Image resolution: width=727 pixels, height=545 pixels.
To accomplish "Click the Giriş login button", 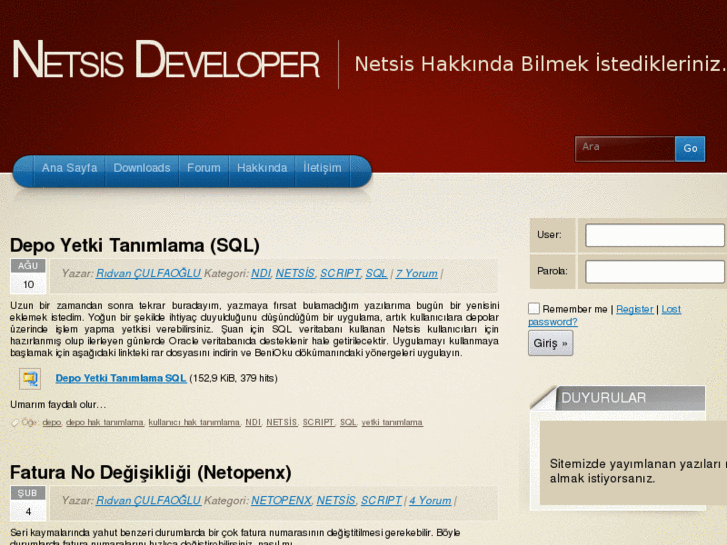I will 550,343.
